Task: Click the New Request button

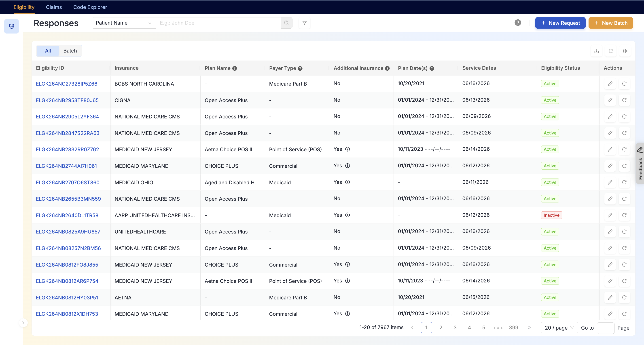Action: [560, 23]
